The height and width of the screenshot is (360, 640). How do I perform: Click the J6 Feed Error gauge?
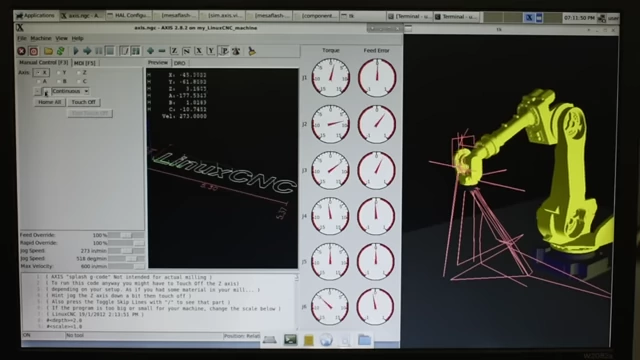pos(376,307)
